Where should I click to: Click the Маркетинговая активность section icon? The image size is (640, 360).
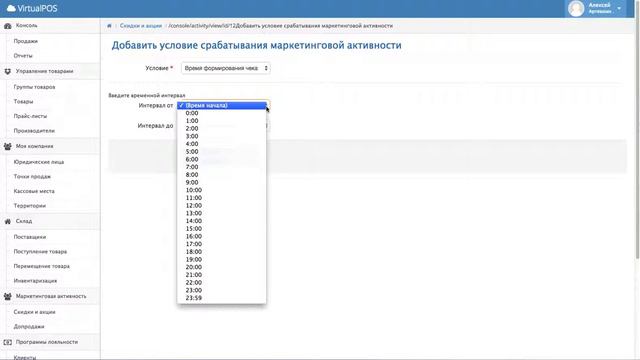click(x=7, y=296)
